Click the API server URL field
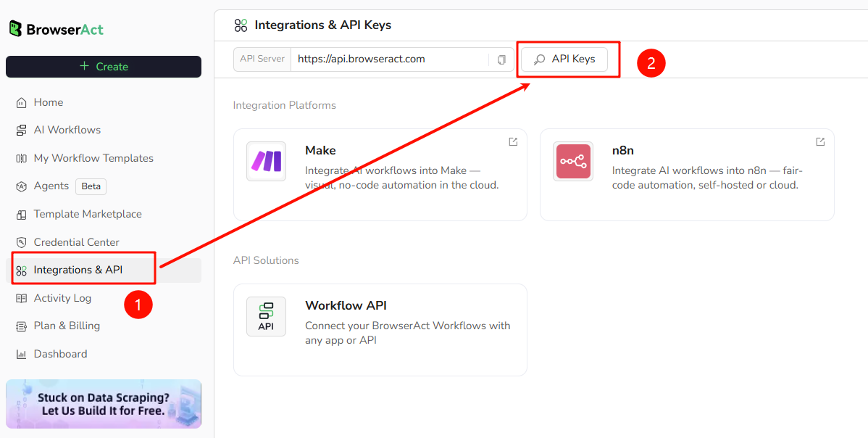The height and width of the screenshot is (438, 868). pyautogui.click(x=390, y=59)
